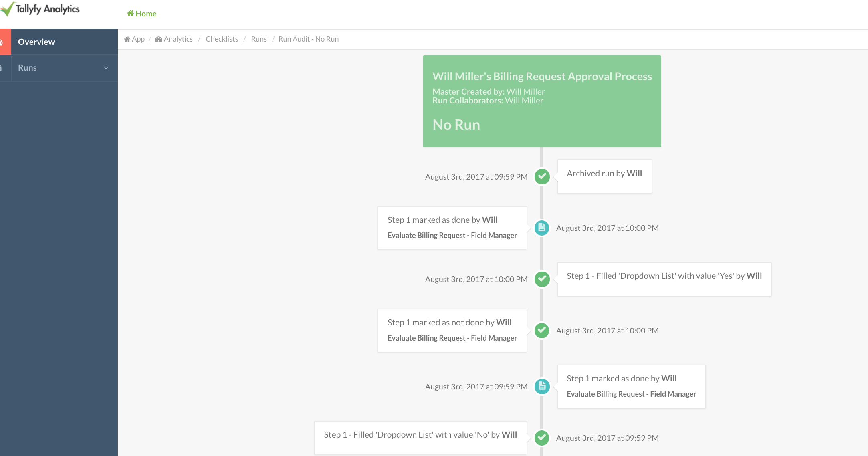Open Checklists from the breadcrumb
Image resolution: width=868 pixels, height=456 pixels.
pos(222,39)
